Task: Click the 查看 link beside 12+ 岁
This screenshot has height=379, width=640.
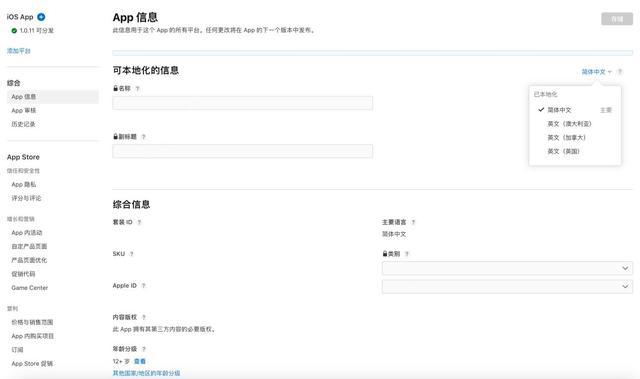Action: tap(140, 361)
